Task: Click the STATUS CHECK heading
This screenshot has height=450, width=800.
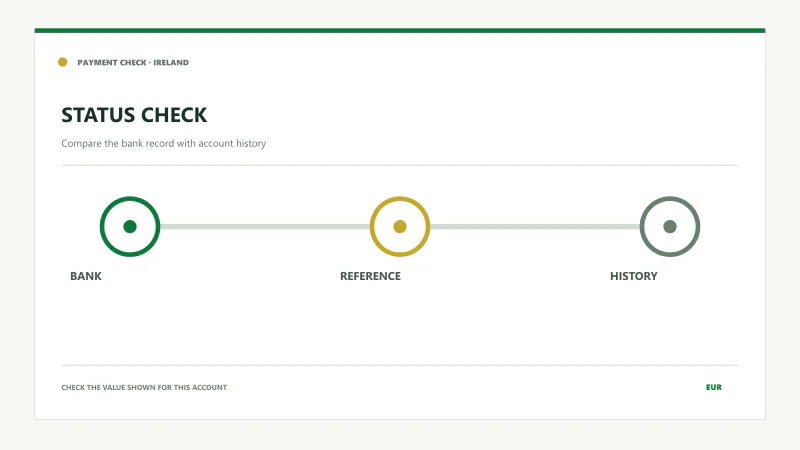Action: [x=134, y=115]
